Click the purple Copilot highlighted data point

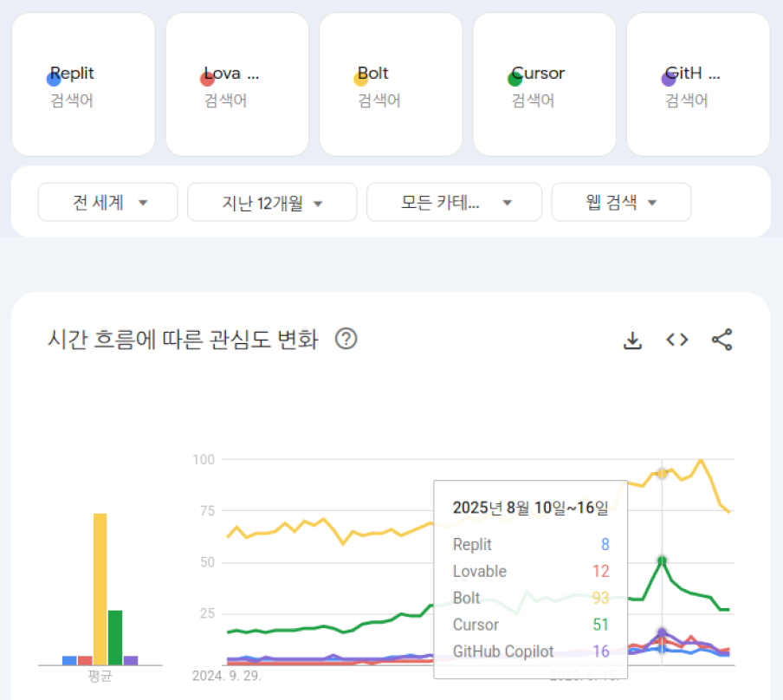point(662,633)
